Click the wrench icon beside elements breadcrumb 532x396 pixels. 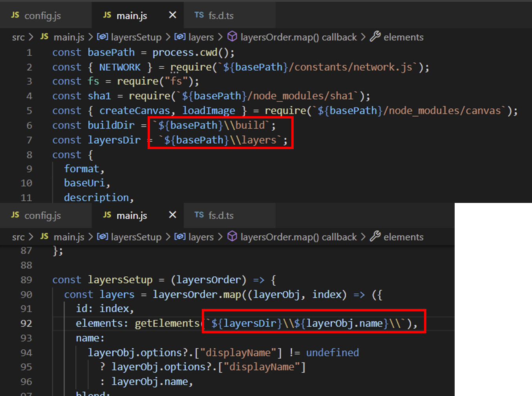click(375, 37)
